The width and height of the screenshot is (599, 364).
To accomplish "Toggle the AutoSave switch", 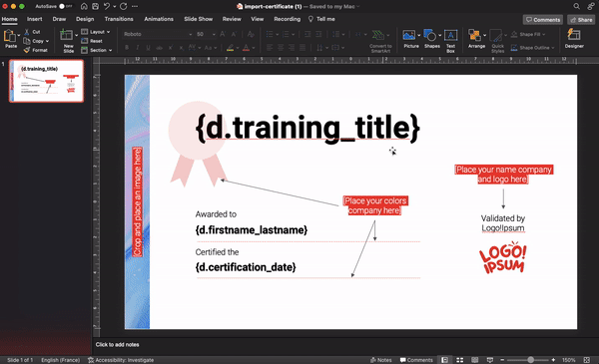I will point(65,7).
